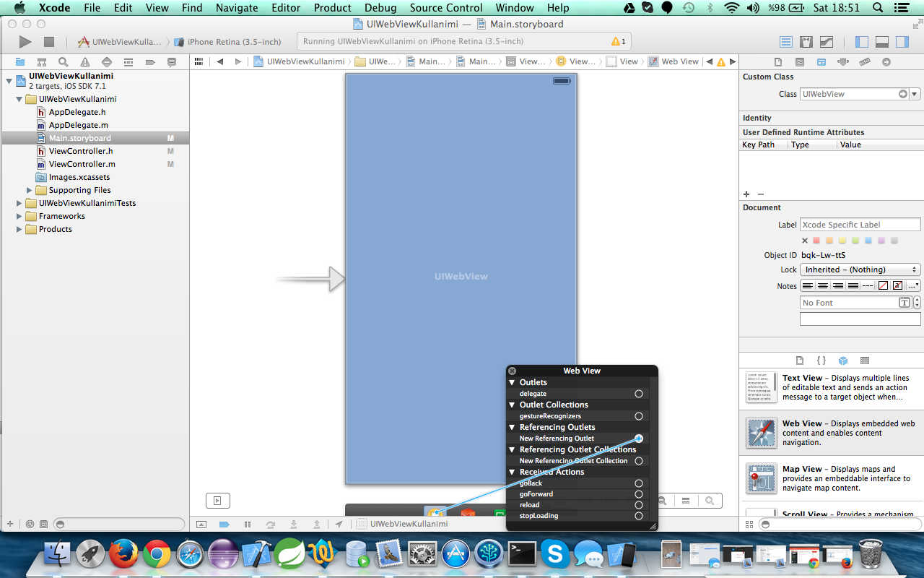This screenshot has width=924, height=578.
Task: Go back in editor history
Action: [219, 61]
